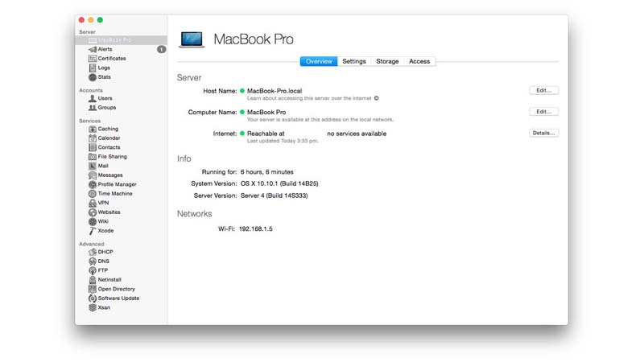644x362 pixels.
Task: Click the green zoom window button
Action: (x=100, y=19)
